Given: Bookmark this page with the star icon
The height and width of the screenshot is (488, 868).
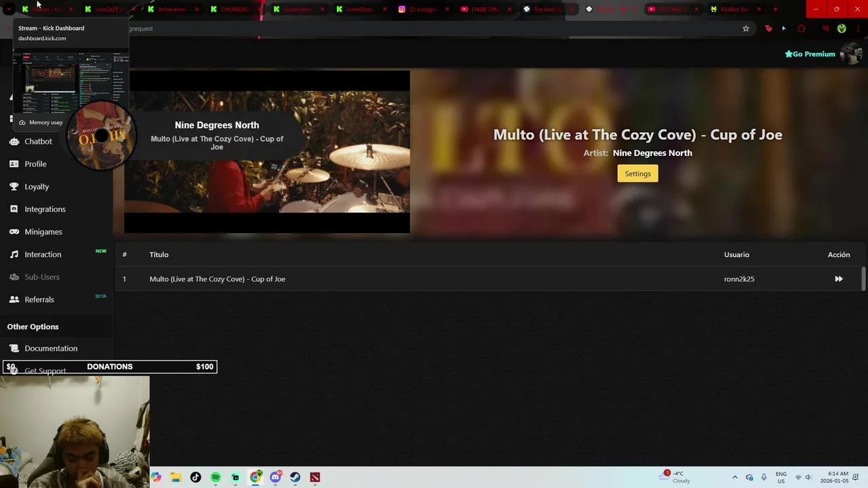Looking at the screenshot, I should click(x=746, y=28).
